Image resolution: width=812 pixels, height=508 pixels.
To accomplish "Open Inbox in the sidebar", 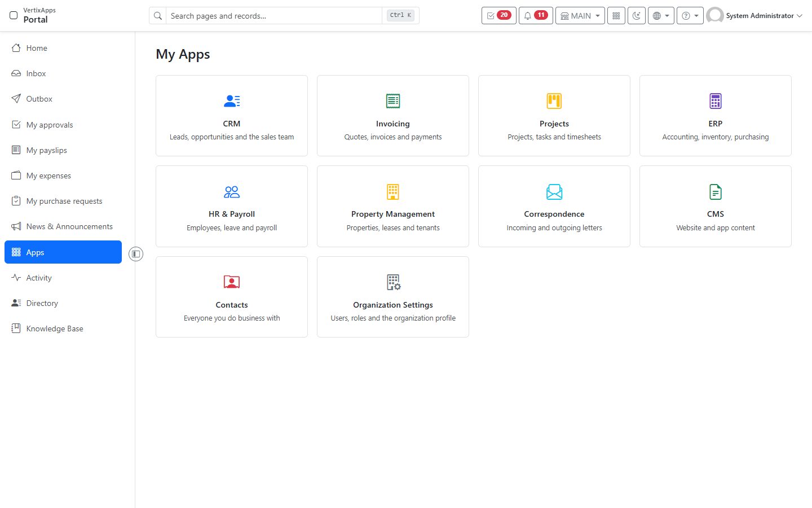I will 63,73.
